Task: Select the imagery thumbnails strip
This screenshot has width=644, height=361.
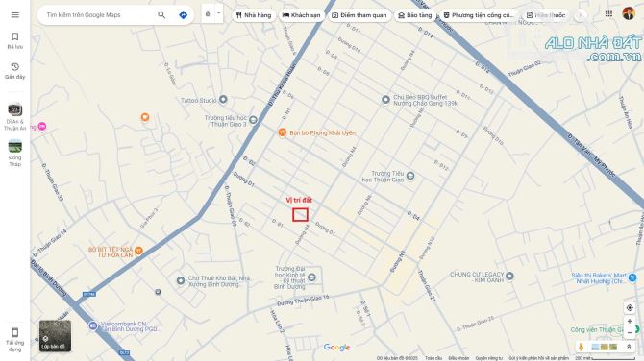Action: click(x=604, y=347)
